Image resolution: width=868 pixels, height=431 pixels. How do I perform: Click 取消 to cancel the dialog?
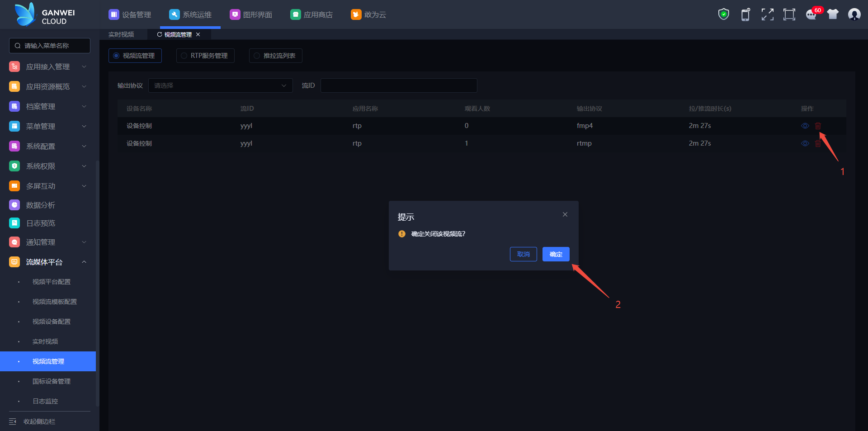523,254
